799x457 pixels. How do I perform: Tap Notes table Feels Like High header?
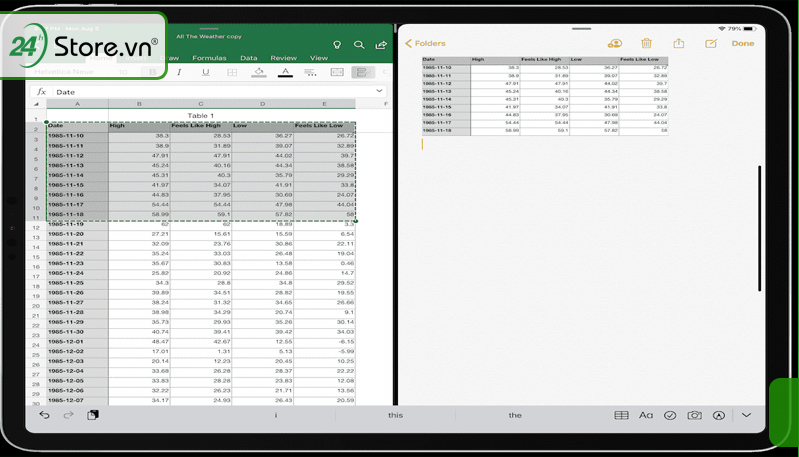[544, 60]
